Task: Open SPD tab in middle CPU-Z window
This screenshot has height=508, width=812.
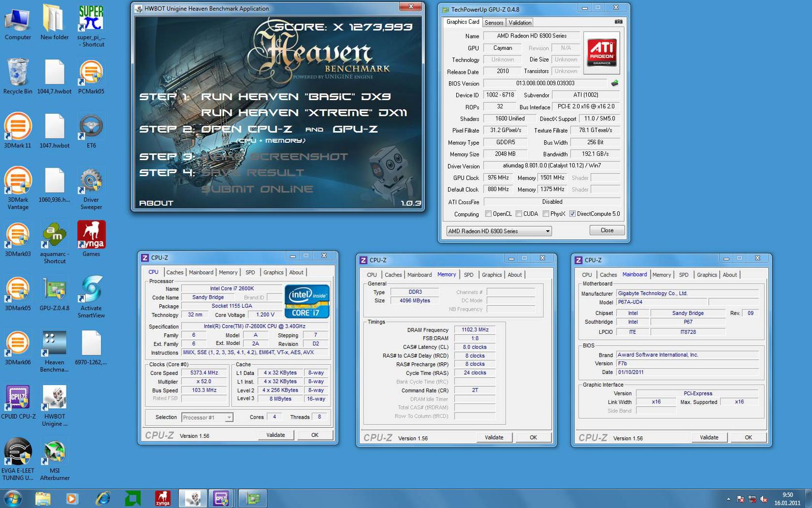Action: pyautogui.click(x=468, y=275)
